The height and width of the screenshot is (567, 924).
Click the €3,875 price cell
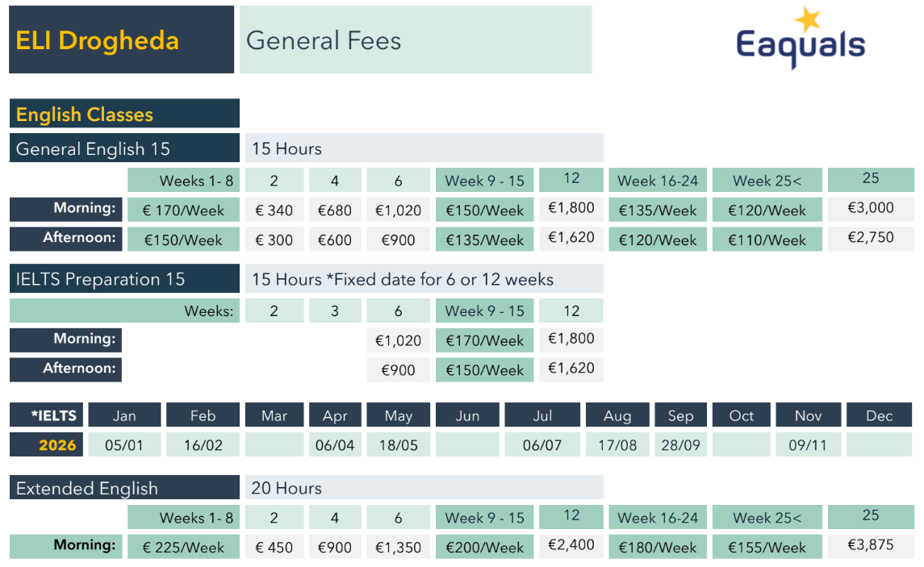click(x=871, y=544)
